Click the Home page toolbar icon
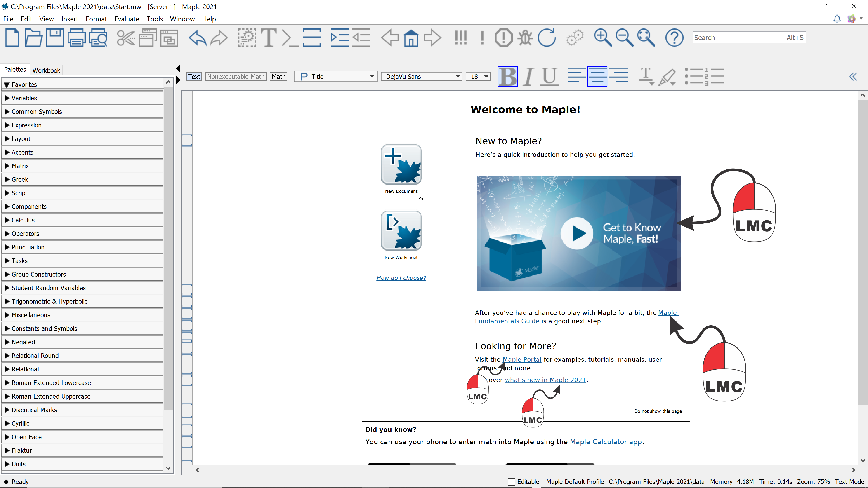Screen dimensions: 868x488 [x=411, y=38]
